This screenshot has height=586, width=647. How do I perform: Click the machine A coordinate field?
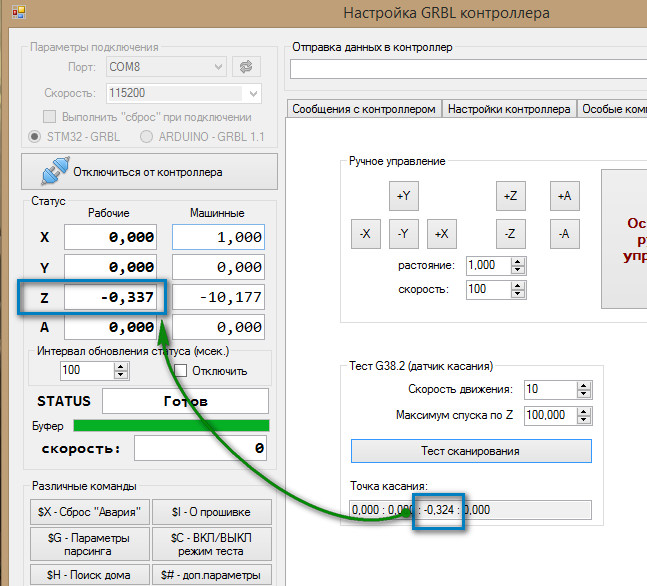[x=218, y=327]
